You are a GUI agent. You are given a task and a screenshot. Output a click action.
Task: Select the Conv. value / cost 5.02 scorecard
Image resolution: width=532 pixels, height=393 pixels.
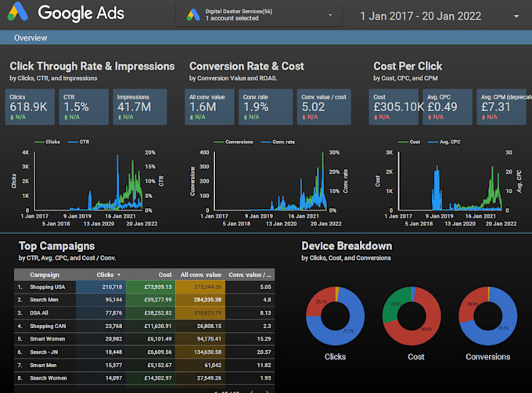[324, 107]
